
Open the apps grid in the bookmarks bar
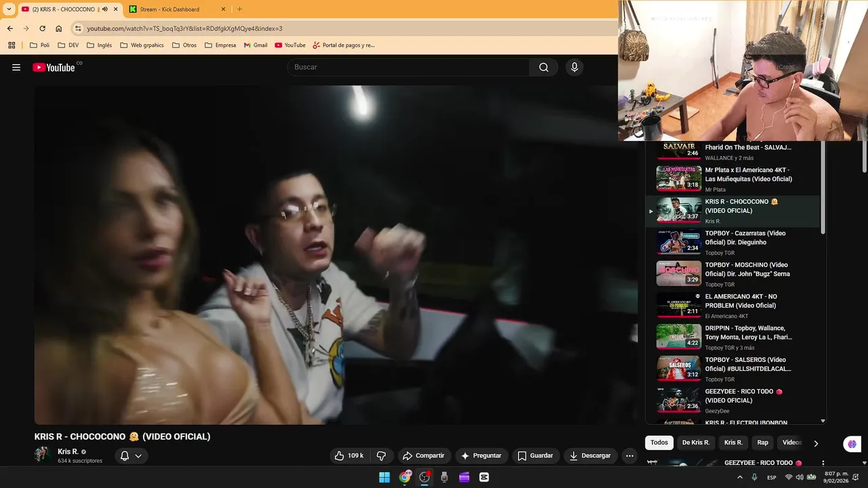[12, 45]
